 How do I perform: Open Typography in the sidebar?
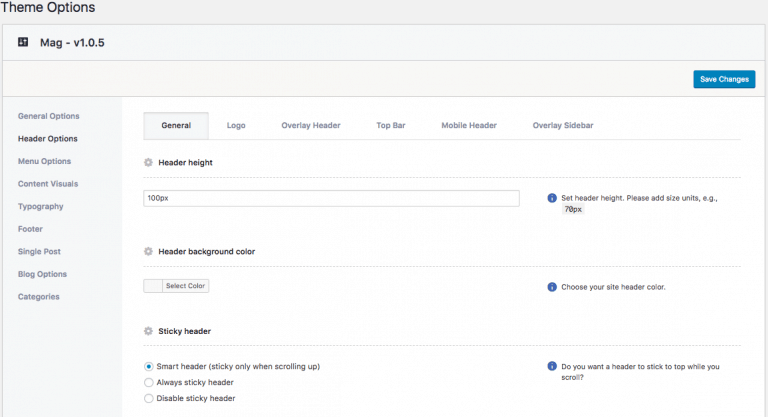pos(40,206)
